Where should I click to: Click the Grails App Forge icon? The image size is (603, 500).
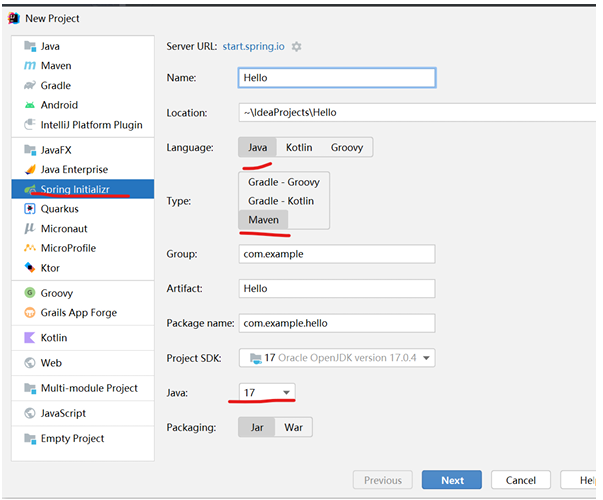pos(30,312)
